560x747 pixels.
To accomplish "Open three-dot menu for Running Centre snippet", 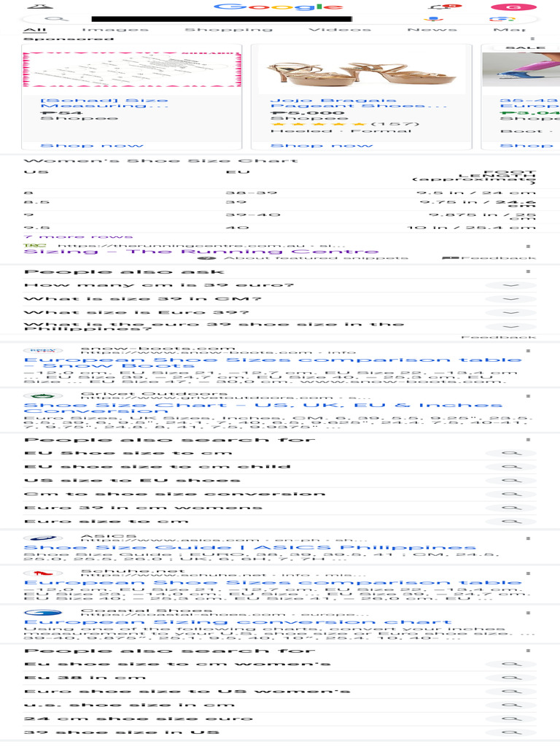I will [528, 247].
